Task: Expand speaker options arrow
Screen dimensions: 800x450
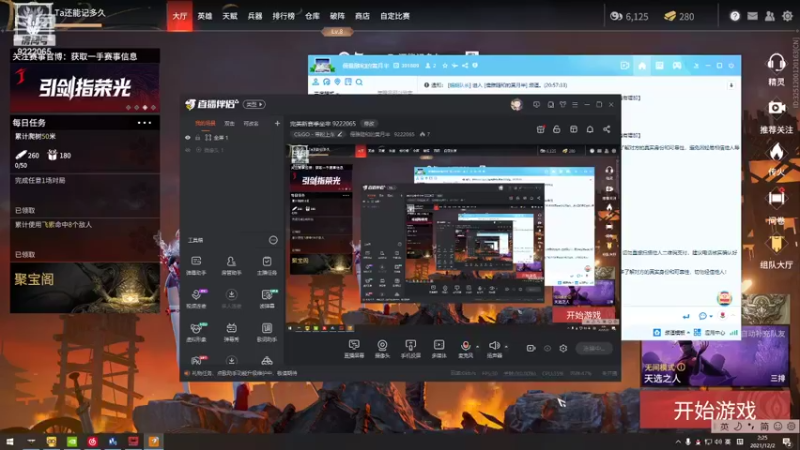Action: [506, 347]
